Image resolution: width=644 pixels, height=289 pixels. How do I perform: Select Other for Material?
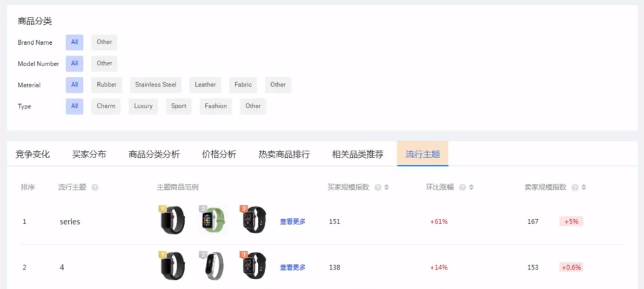278,85
